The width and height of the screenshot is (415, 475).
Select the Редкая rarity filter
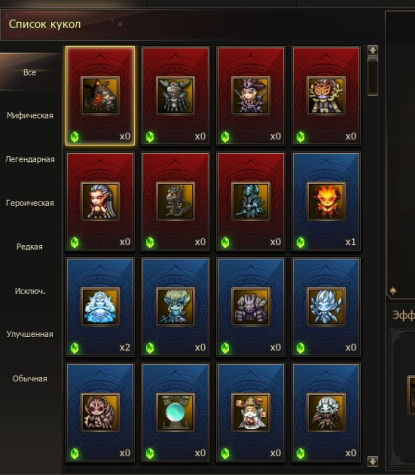point(30,247)
